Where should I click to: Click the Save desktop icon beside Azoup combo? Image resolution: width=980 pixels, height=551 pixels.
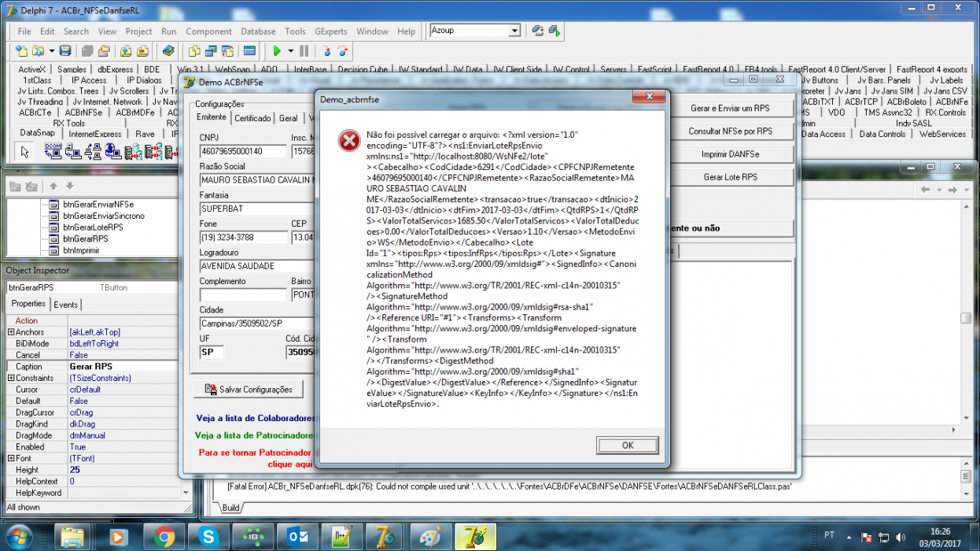pos(538,31)
